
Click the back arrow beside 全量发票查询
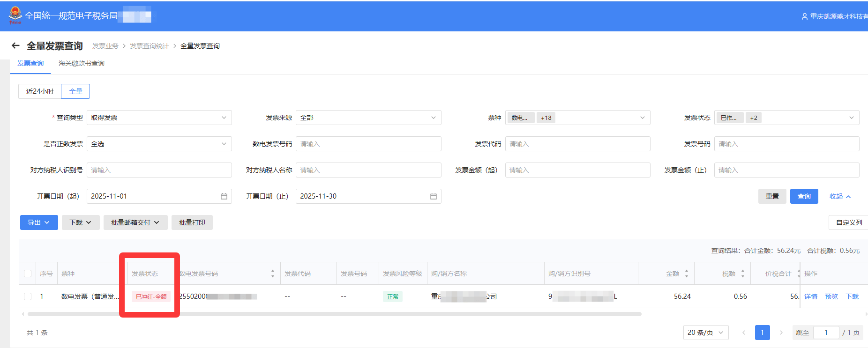pos(15,45)
